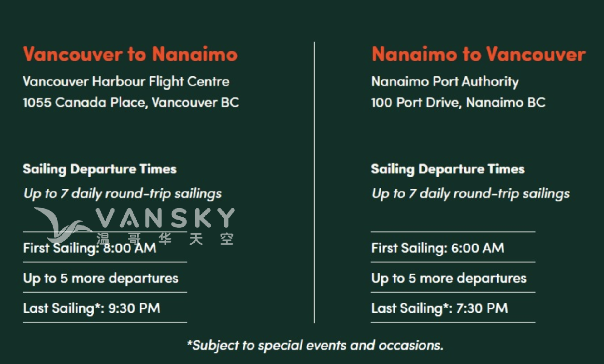This screenshot has height=364, width=604.
Task: Select Last Sailing 7:30 PM row
Action: click(x=453, y=308)
